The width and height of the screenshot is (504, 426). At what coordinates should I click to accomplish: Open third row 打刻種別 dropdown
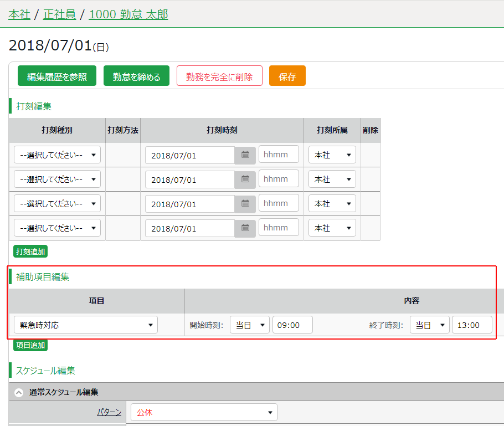(57, 204)
